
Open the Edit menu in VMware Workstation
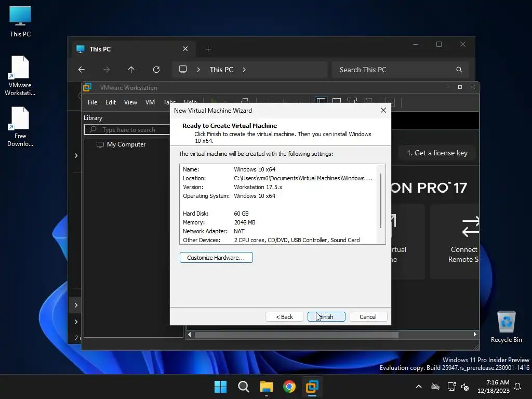(x=111, y=102)
